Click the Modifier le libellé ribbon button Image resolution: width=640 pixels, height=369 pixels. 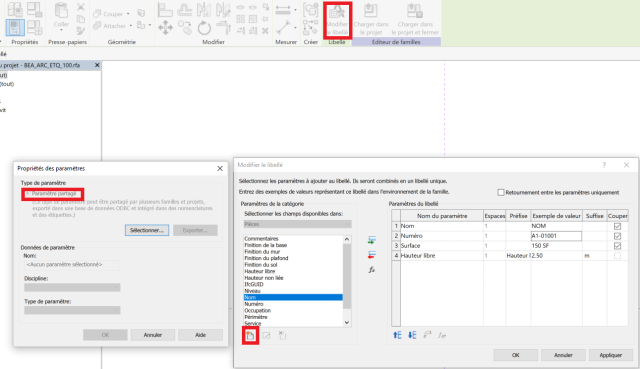[x=337, y=20]
